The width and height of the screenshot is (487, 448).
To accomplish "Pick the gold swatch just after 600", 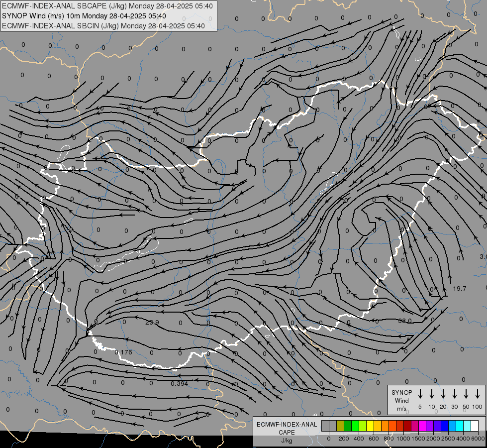I will [x=378, y=426].
